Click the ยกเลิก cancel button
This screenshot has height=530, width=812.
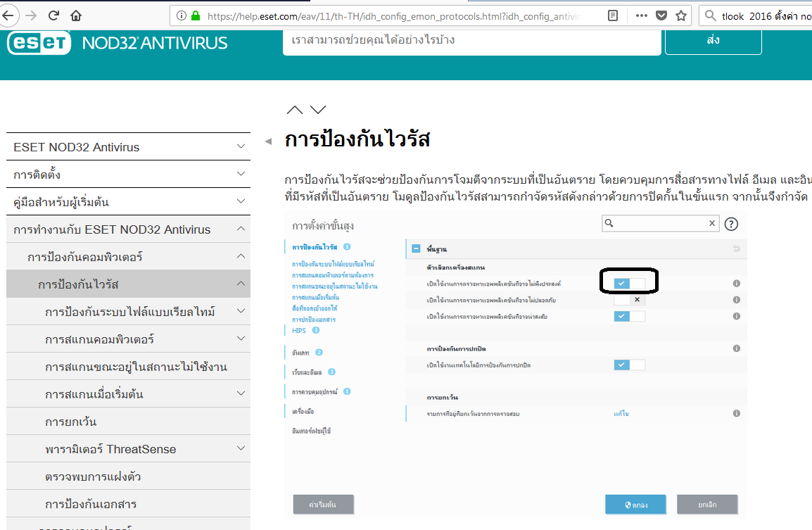tap(707, 504)
